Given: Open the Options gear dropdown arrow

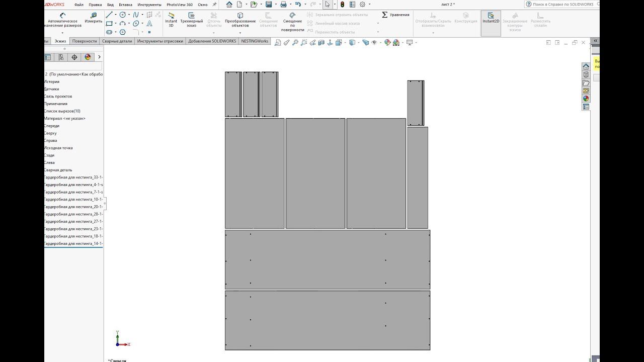Looking at the screenshot, I should click(x=369, y=5).
